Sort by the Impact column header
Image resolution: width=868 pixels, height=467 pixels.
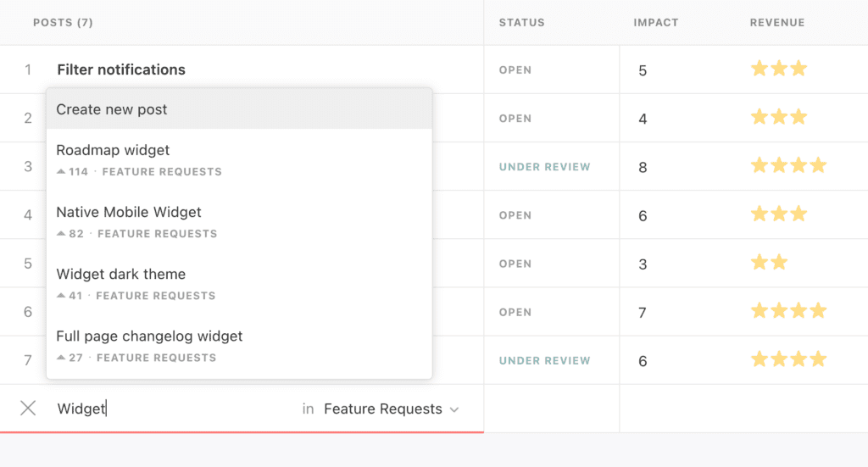(x=655, y=23)
